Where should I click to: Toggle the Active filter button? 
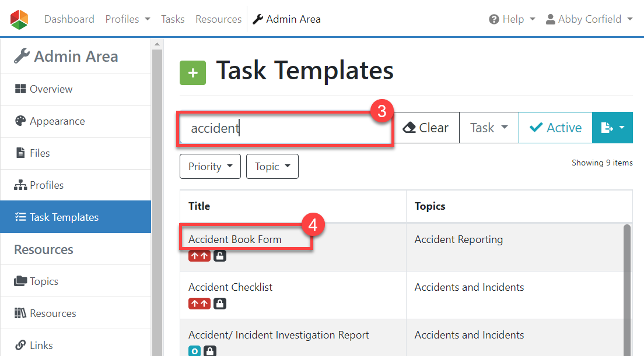click(555, 128)
